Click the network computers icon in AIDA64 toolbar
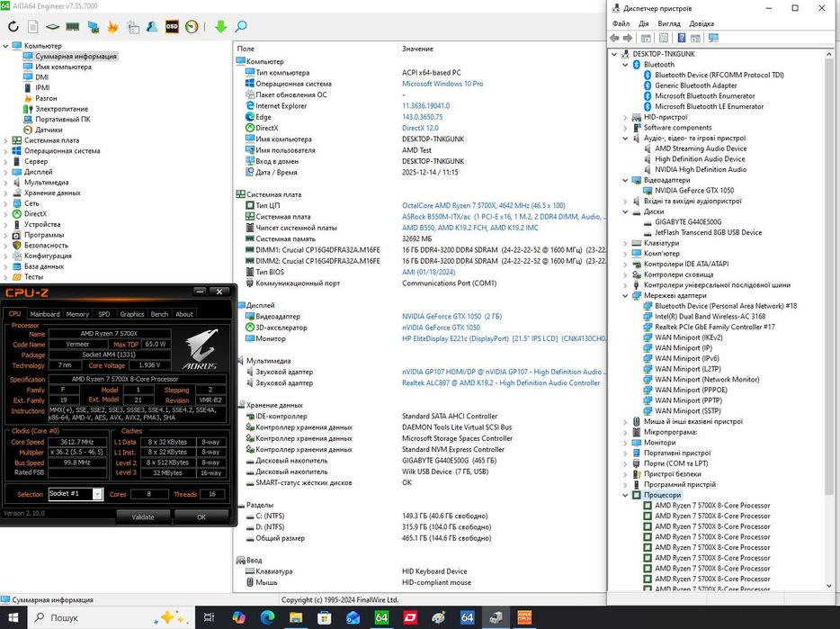Screen dimensions: 840x629 (94, 26)
